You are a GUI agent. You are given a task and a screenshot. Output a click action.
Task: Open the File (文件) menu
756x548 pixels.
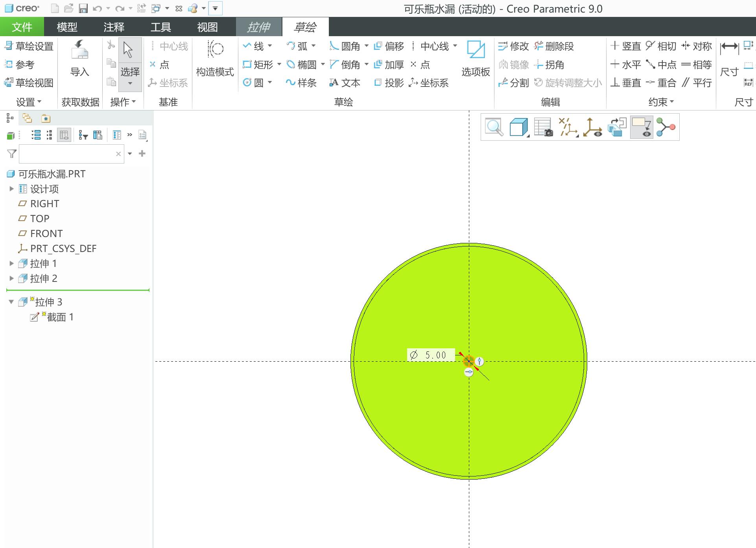[x=22, y=27]
